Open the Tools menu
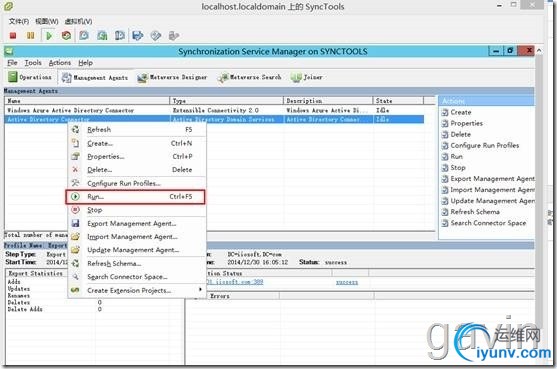The width and height of the screenshot is (557, 369). click(33, 63)
